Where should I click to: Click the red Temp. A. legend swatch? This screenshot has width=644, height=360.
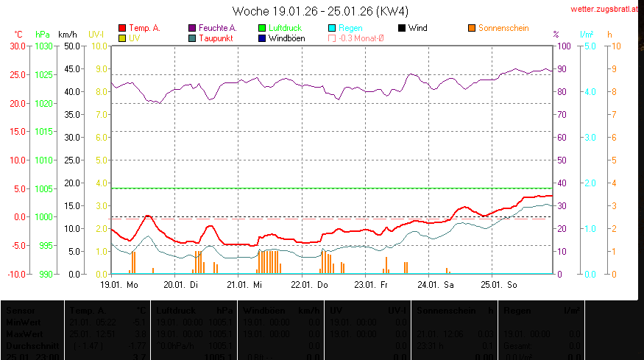pyautogui.click(x=122, y=29)
